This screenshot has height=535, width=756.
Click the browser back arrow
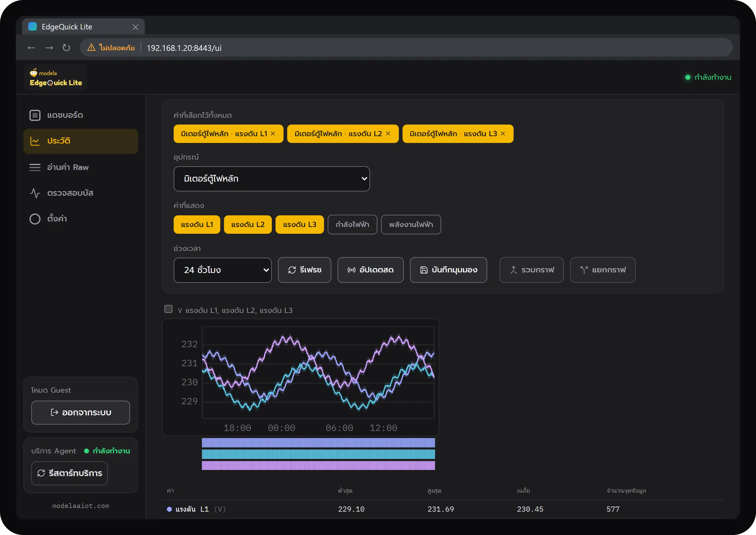31,48
